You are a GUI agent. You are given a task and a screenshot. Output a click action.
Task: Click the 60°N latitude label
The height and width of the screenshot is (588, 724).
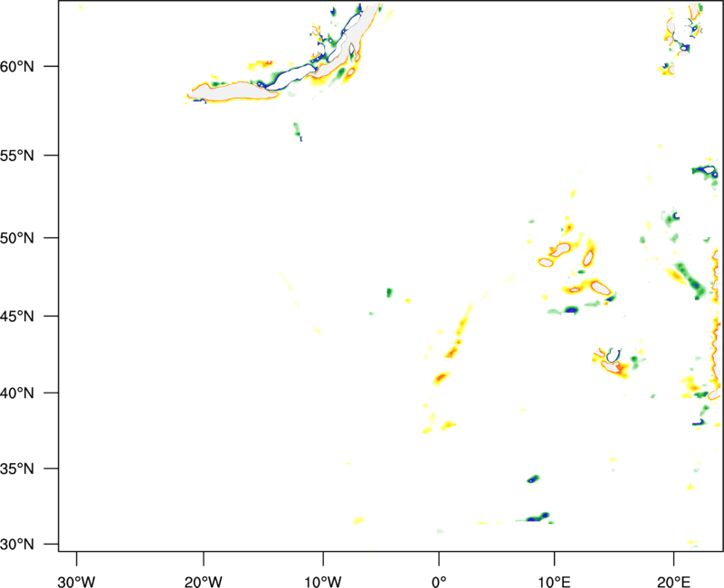click(x=17, y=66)
